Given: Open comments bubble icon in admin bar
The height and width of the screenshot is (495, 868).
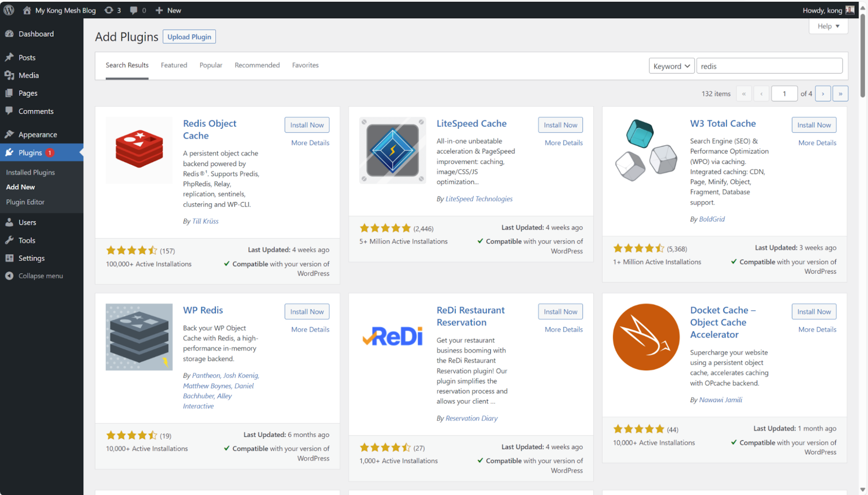Looking at the screenshot, I should pos(134,10).
